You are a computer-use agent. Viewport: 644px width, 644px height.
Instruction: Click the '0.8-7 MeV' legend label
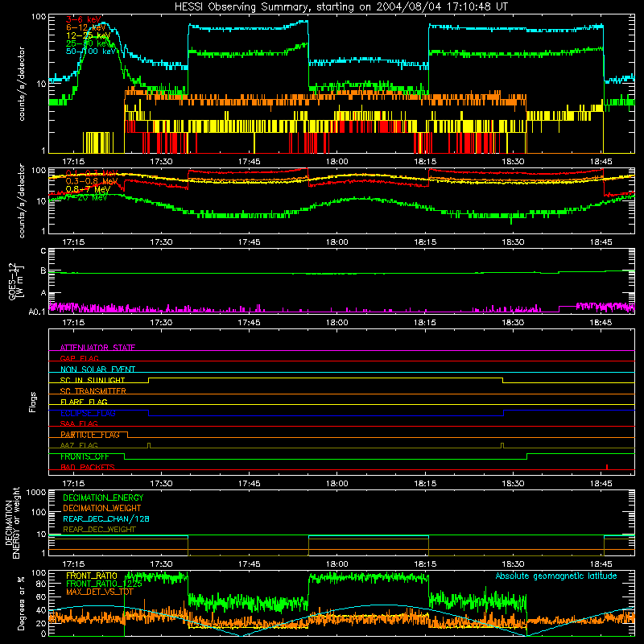point(88,189)
